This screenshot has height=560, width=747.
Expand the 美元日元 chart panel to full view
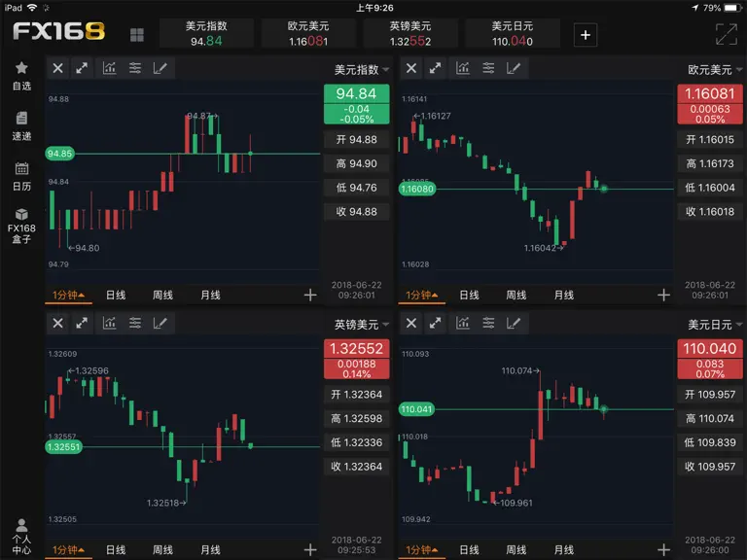(x=435, y=324)
